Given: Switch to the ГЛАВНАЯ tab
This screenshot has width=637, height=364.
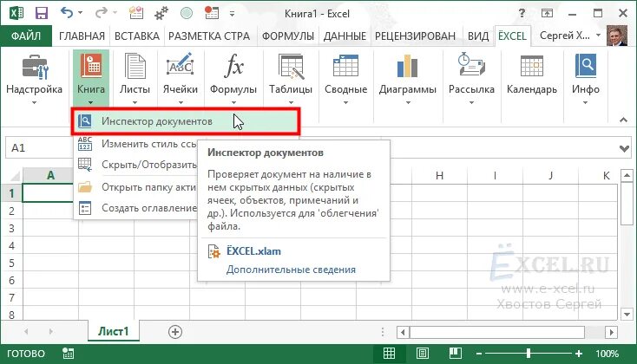Looking at the screenshot, I should (82, 36).
